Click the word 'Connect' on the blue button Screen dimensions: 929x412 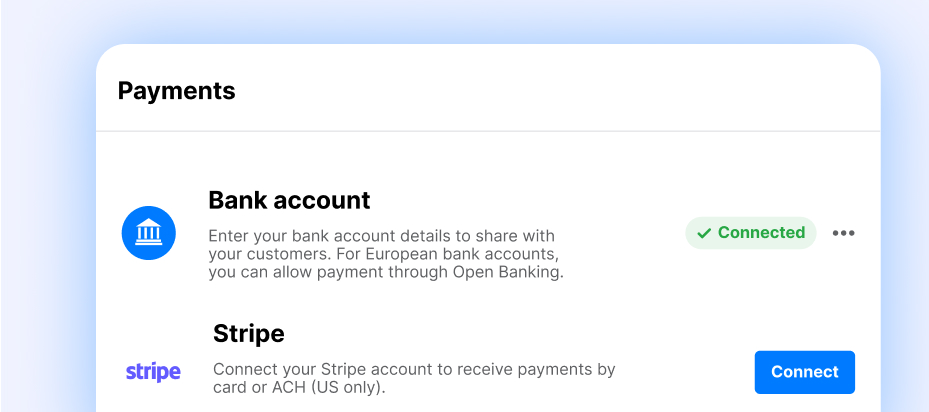pos(804,372)
